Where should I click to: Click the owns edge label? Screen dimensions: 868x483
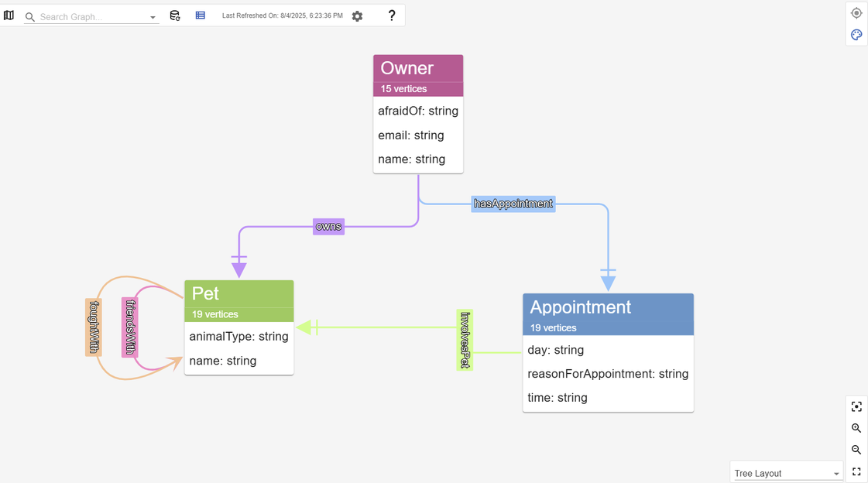[329, 226]
